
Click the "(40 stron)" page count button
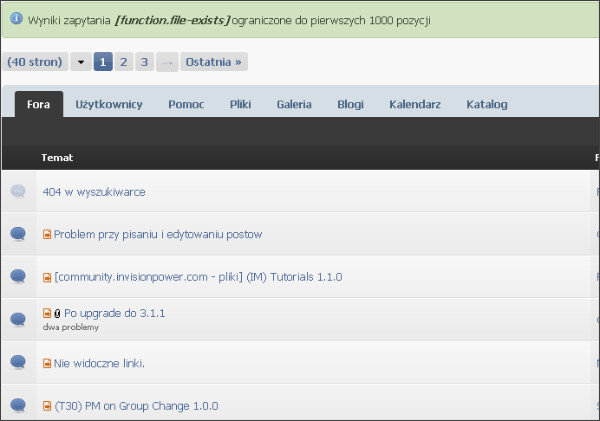(x=35, y=62)
